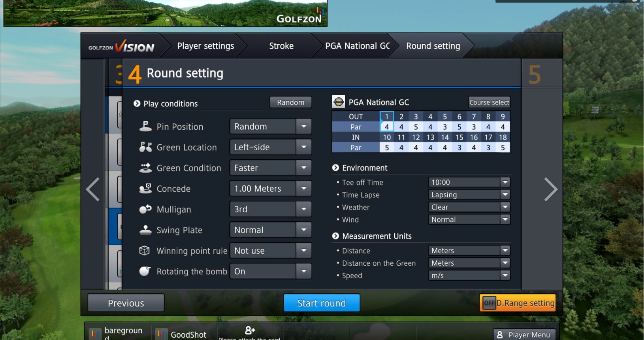Select hole 1 in the scorecard

387,117
